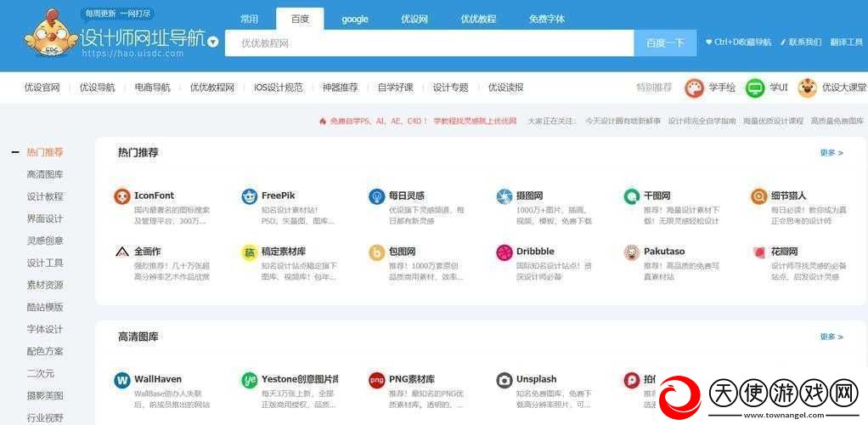Image resolution: width=868 pixels, height=425 pixels.
Task: Open the 翻译工具 link
Action: tap(847, 42)
